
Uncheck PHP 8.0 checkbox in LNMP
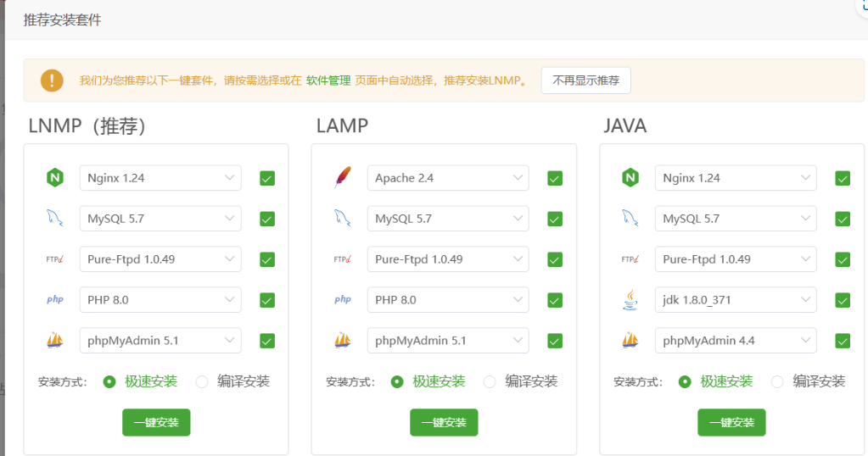267,300
